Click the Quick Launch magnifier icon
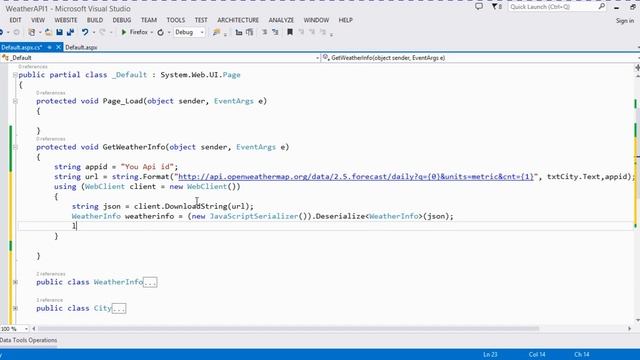Screen dimensions: 640x360 602,7
